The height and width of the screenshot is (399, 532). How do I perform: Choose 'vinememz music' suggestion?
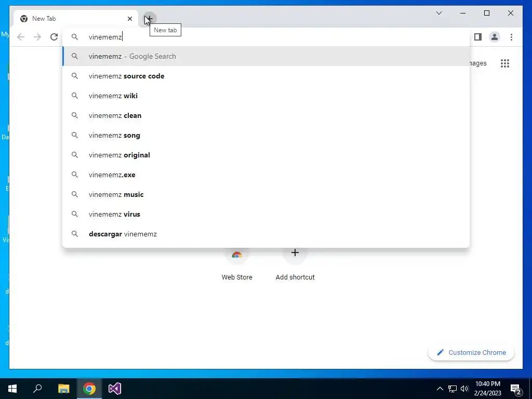click(266, 194)
